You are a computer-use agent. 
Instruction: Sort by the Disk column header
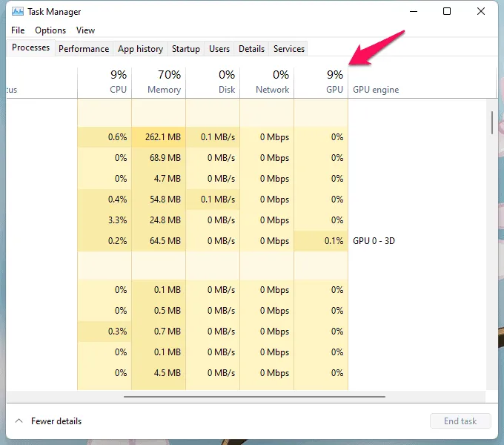click(x=213, y=82)
